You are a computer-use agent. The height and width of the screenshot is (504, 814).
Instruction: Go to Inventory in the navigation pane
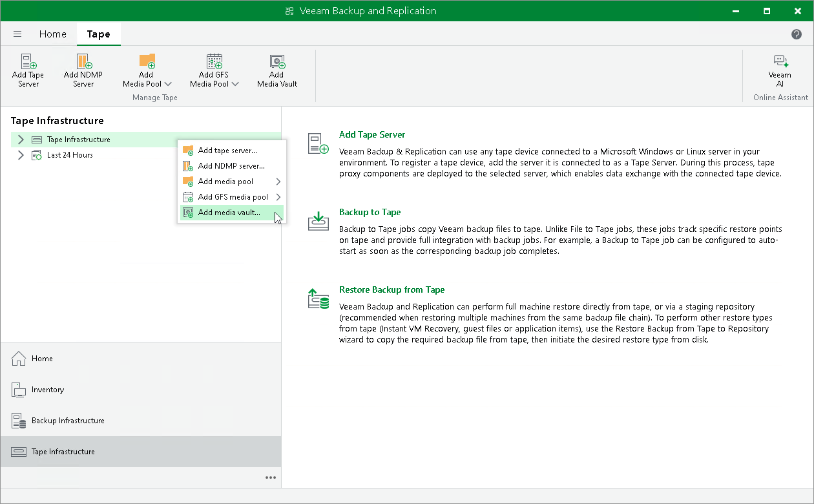click(141, 390)
